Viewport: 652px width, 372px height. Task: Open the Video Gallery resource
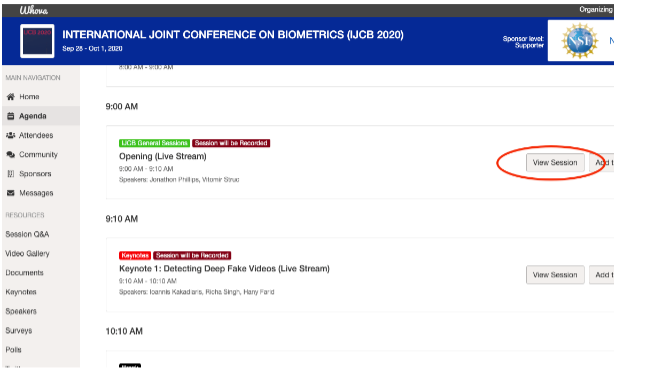click(x=27, y=254)
